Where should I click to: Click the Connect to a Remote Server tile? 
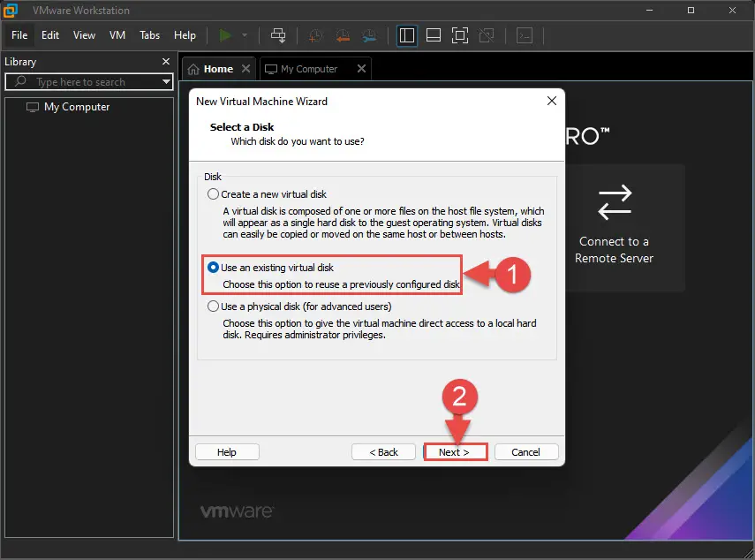point(614,228)
